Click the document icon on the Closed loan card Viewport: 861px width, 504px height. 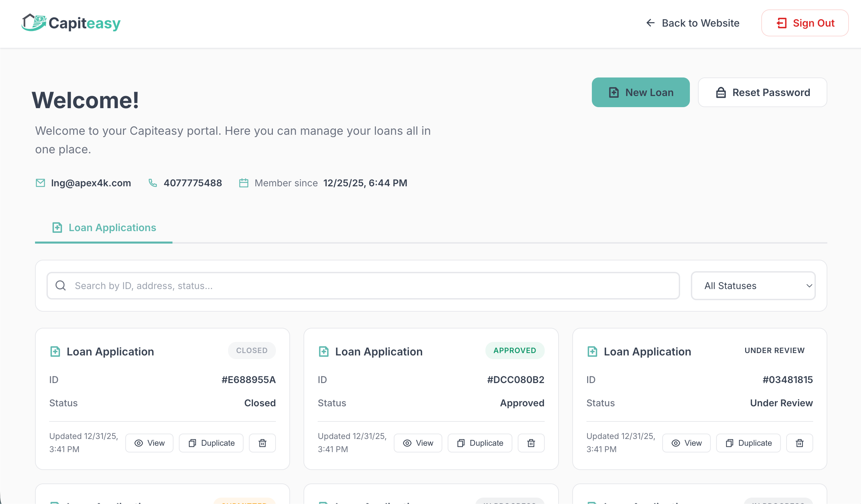coord(55,351)
